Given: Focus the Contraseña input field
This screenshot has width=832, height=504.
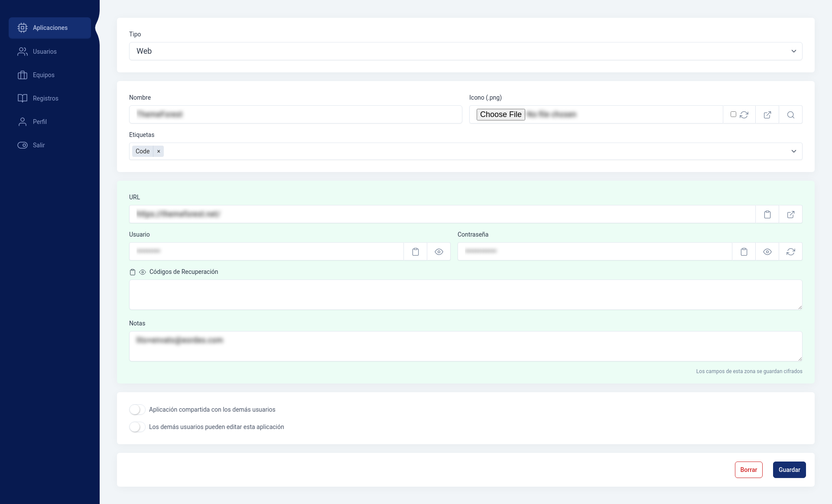Looking at the screenshot, I should tap(595, 251).
